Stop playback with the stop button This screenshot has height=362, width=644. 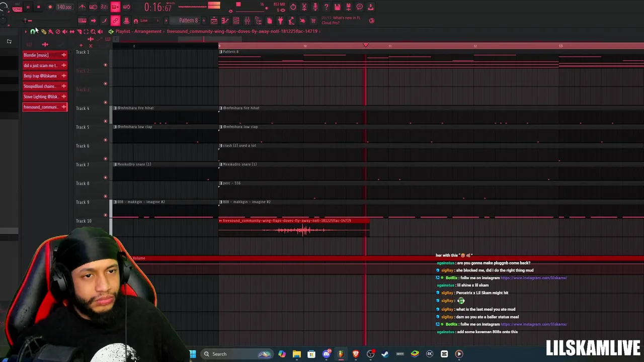[x=38, y=7]
